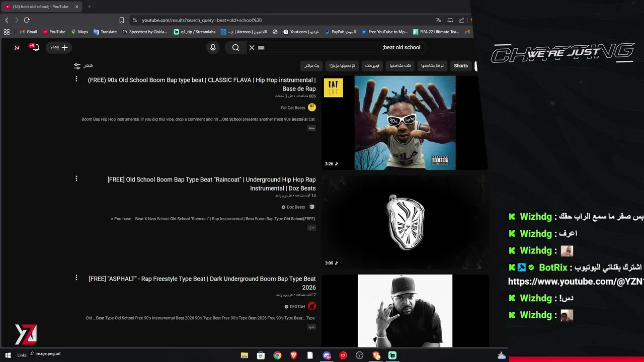Open options menu for ASPHALT video
The image size is (644, 362).
point(76,278)
